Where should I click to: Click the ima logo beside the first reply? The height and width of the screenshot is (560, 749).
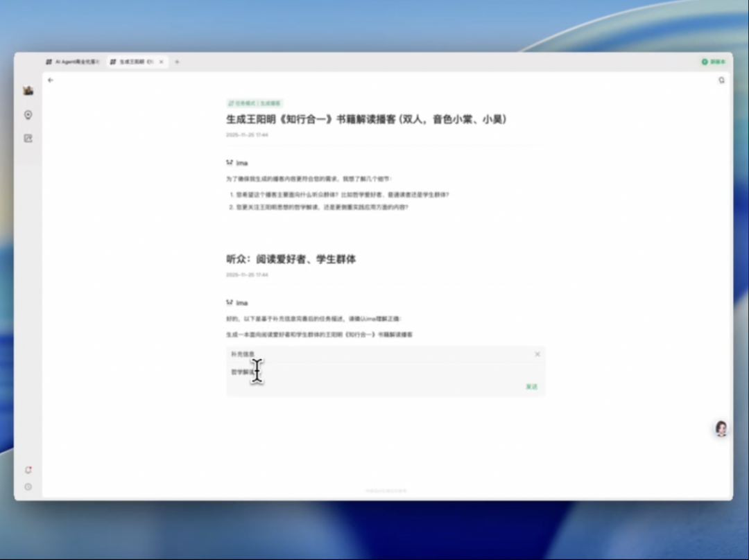pos(230,162)
